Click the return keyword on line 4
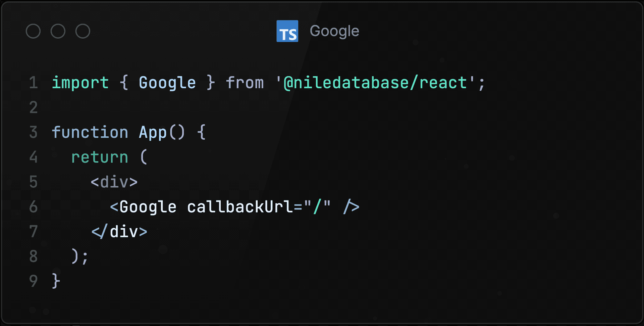Viewport: 644px width, 326px height. 100,157
